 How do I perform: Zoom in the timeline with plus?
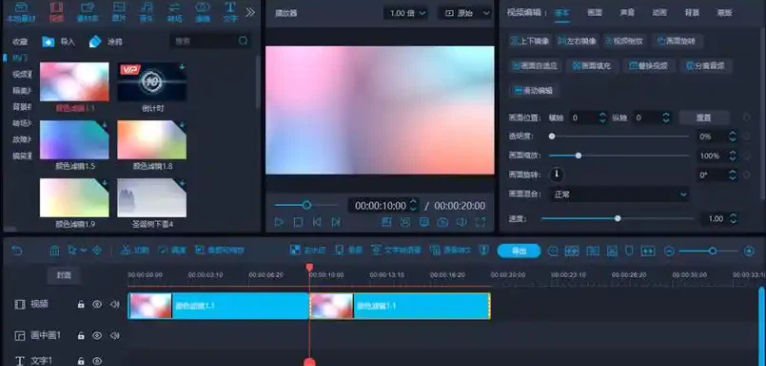point(748,251)
